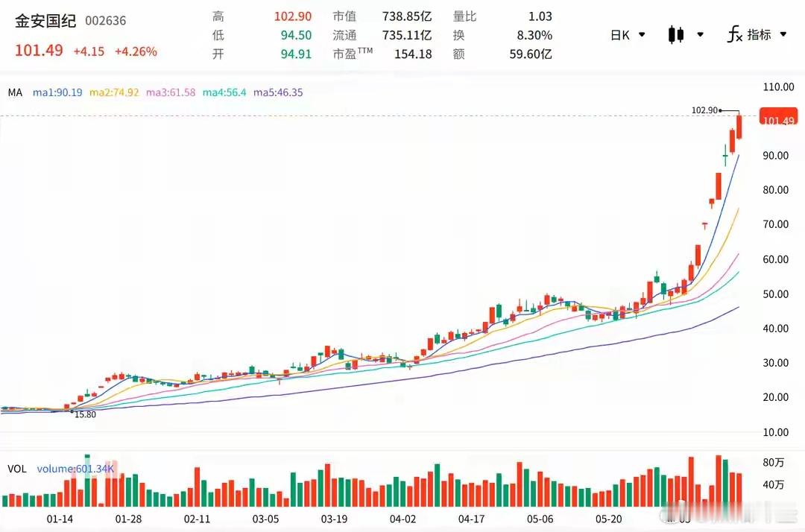Click the 02-11 date label
Image resolution: width=805 pixels, height=532 pixels.
coord(197,519)
